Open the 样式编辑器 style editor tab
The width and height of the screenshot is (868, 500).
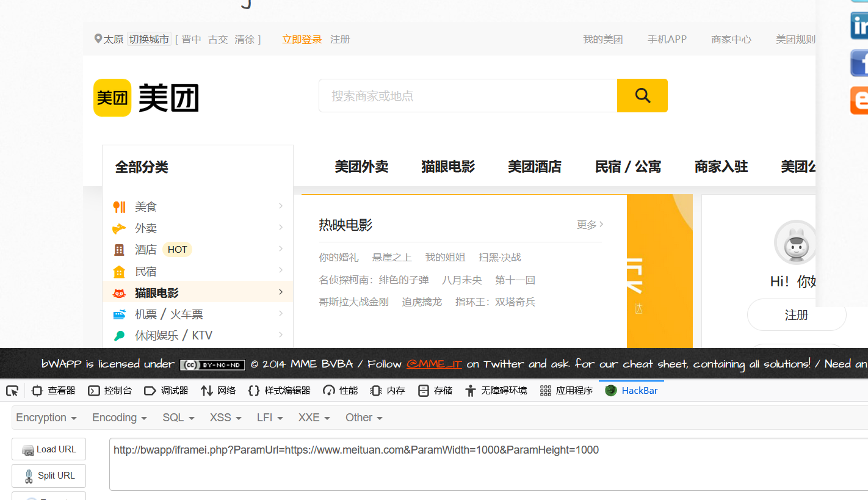pyautogui.click(x=279, y=391)
